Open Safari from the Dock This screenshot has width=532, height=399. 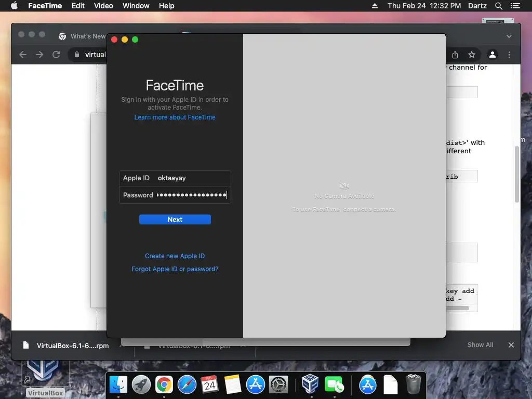187,385
